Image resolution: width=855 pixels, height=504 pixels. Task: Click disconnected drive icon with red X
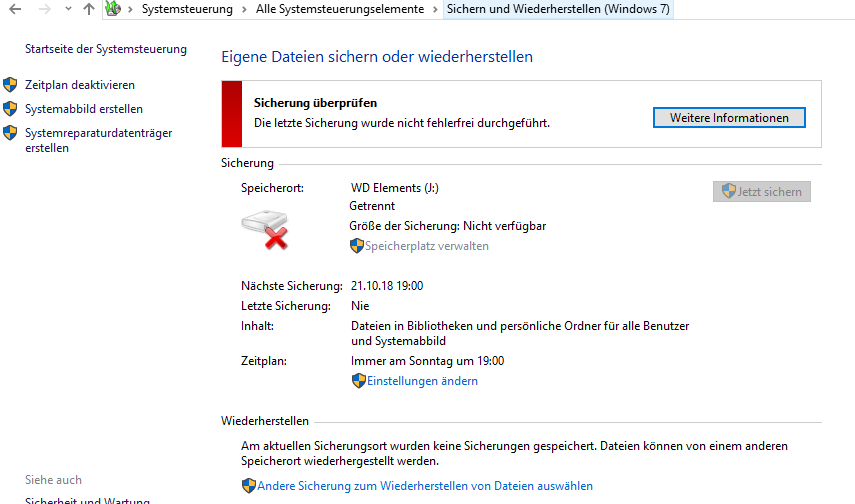click(x=265, y=229)
